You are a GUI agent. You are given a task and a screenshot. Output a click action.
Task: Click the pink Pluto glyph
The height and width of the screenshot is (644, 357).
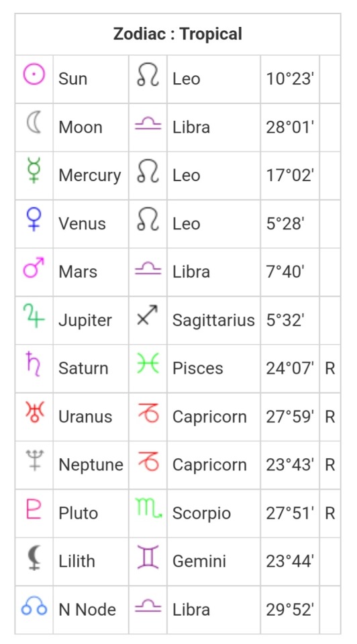click(34, 509)
